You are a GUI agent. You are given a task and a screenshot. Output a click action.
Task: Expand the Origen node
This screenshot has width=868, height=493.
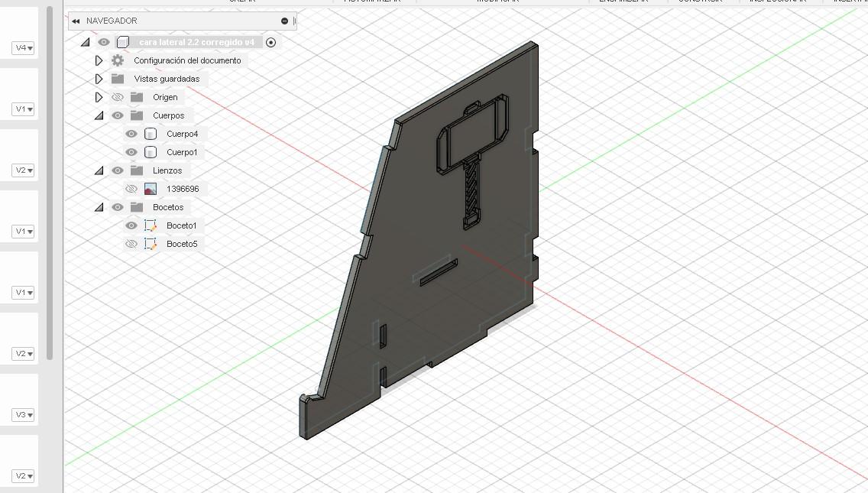(x=99, y=97)
